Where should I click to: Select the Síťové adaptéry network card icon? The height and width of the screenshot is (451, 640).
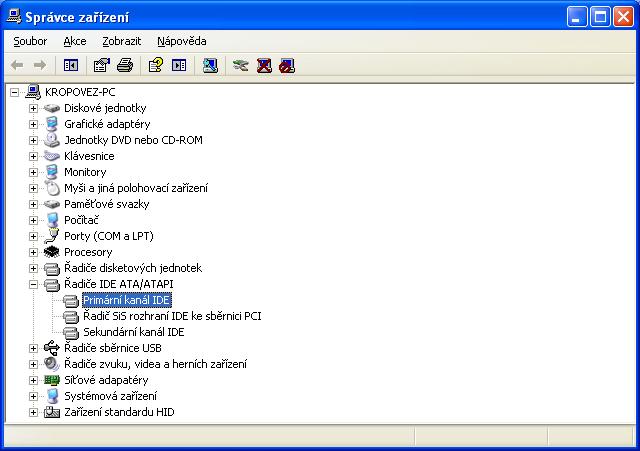point(52,380)
